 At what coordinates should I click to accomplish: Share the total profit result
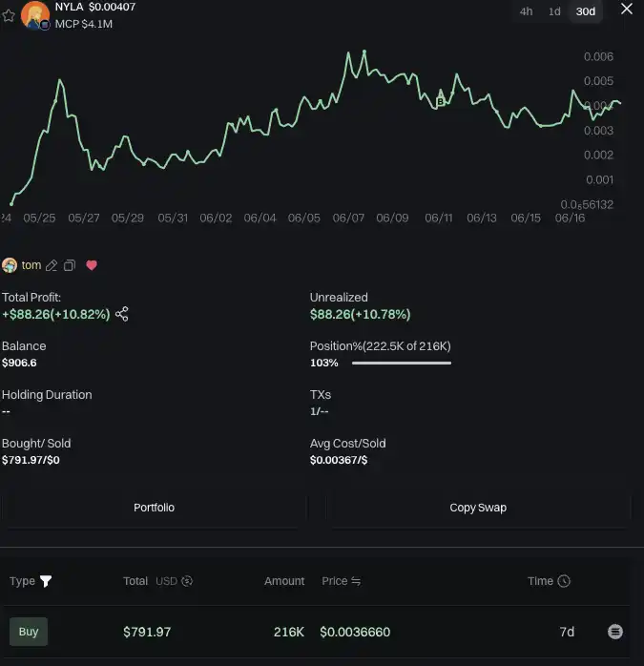click(122, 314)
